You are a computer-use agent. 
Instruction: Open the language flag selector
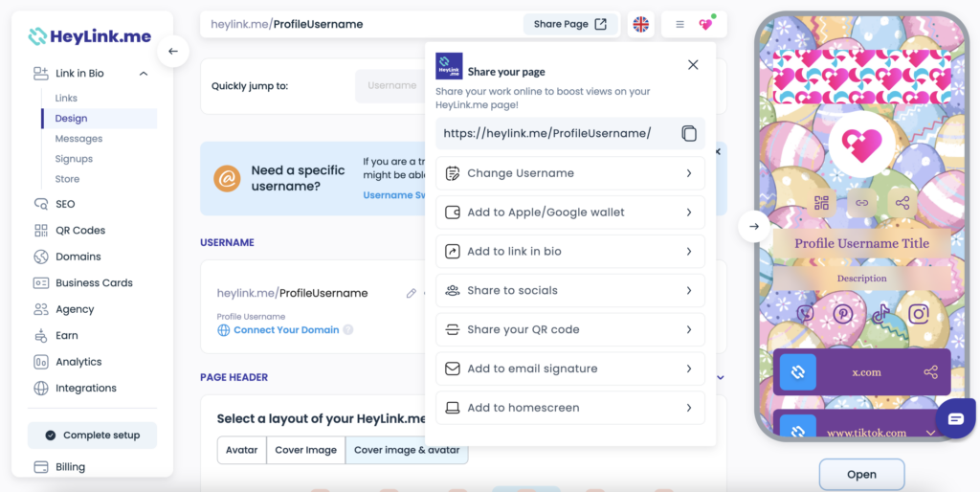[x=640, y=24]
